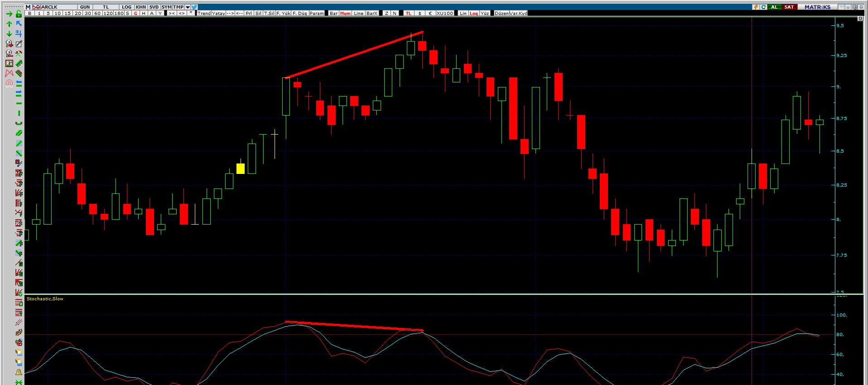868x385 pixels.
Task: Set price scale to Log
Action: pos(473,13)
